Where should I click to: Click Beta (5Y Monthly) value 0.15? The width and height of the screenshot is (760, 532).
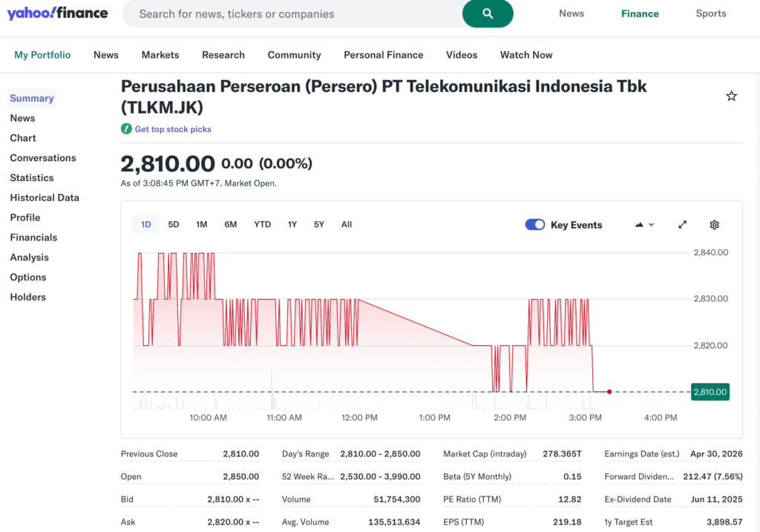tap(572, 476)
